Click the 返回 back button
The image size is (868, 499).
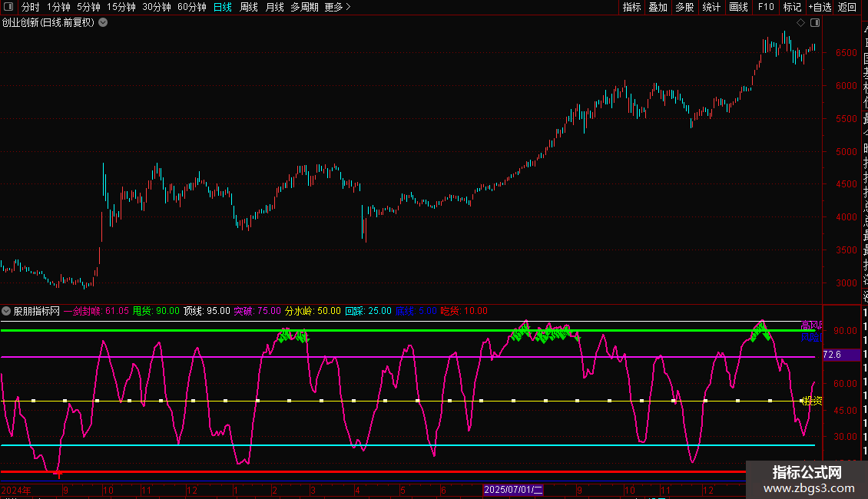point(847,7)
